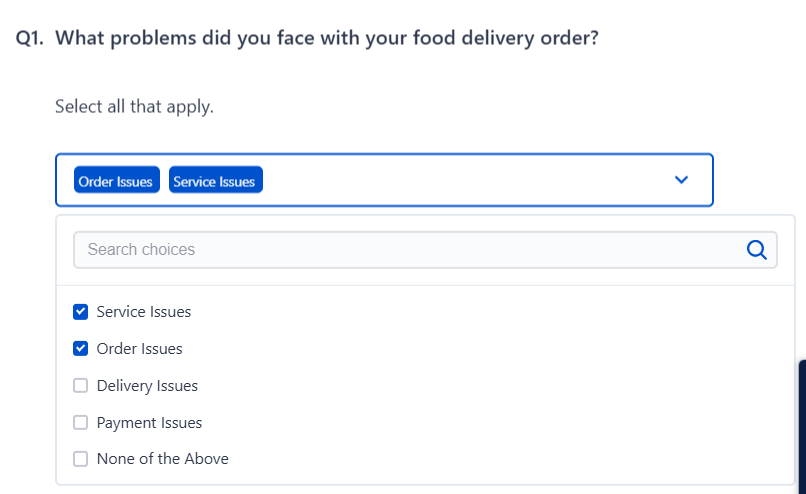Uncheck the Service Issues checkbox

[81, 312]
